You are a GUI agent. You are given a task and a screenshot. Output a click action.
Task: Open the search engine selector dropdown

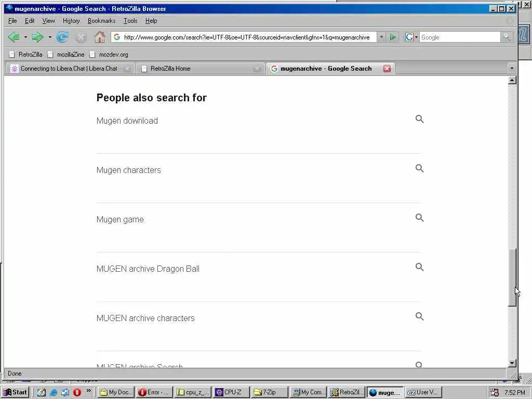point(411,37)
